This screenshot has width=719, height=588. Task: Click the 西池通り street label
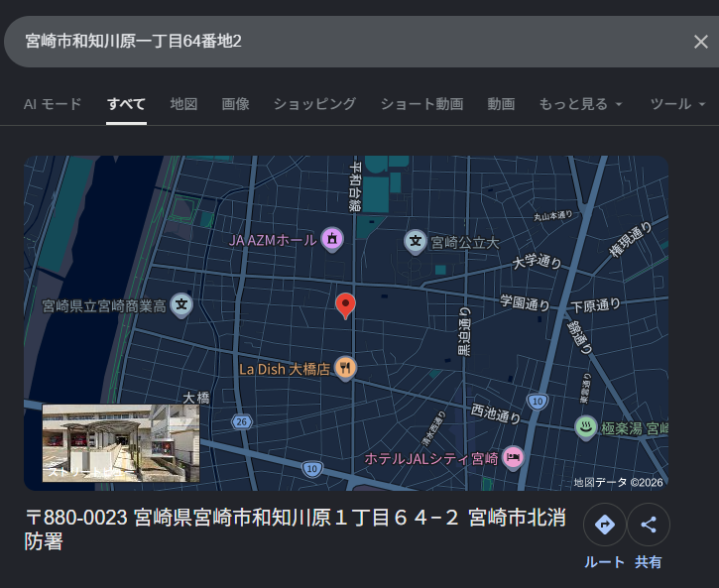496,413
